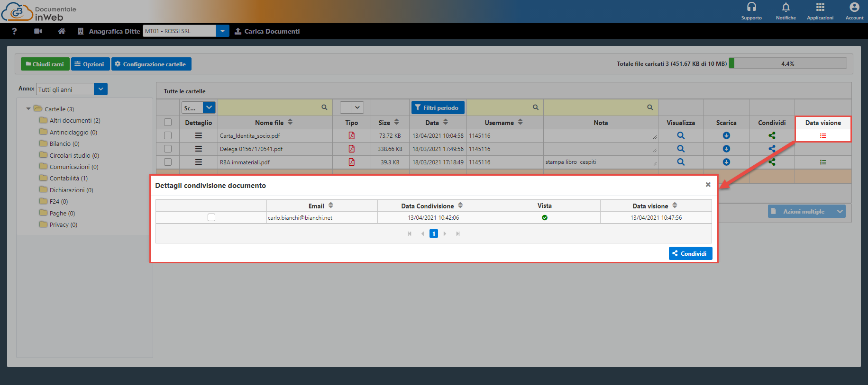
Task: Open Configurazione cartelle button
Action: coord(151,64)
